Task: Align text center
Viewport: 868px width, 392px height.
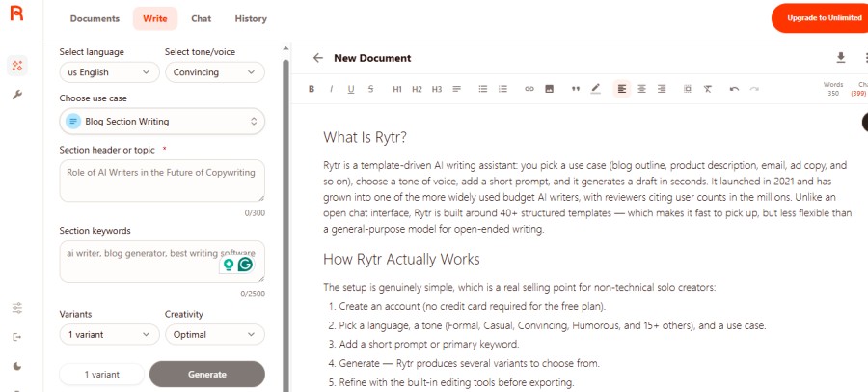Action: pyautogui.click(x=641, y=89)
